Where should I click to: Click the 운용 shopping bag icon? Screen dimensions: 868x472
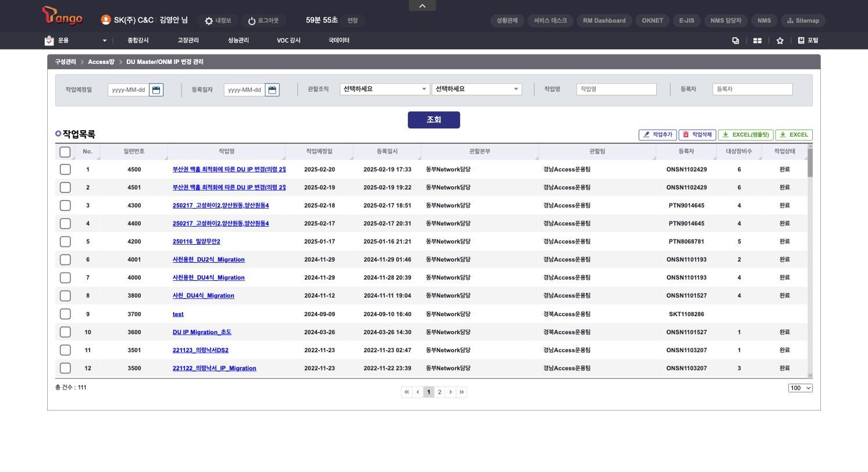[49, 41]
